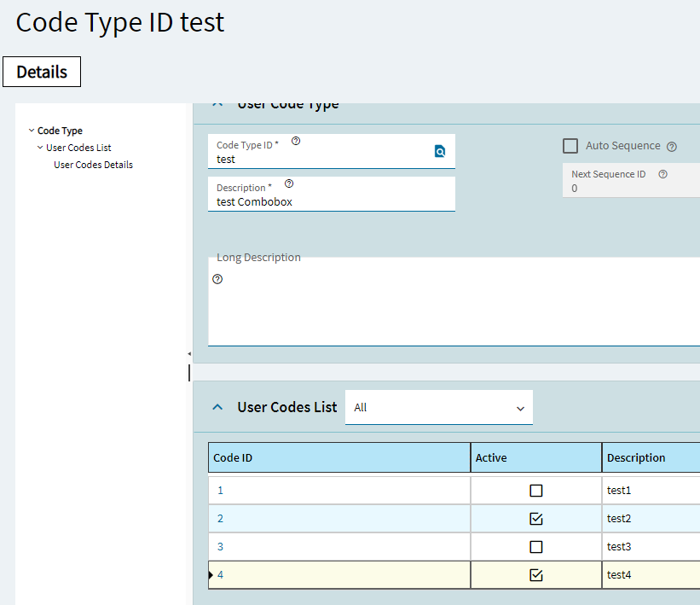Uncheck Active box for test2 row

click(x=536, y=519)
